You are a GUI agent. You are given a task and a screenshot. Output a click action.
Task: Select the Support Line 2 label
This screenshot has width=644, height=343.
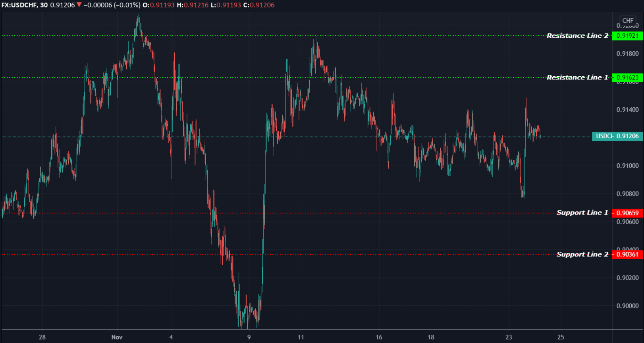click(x=582, y=254)
